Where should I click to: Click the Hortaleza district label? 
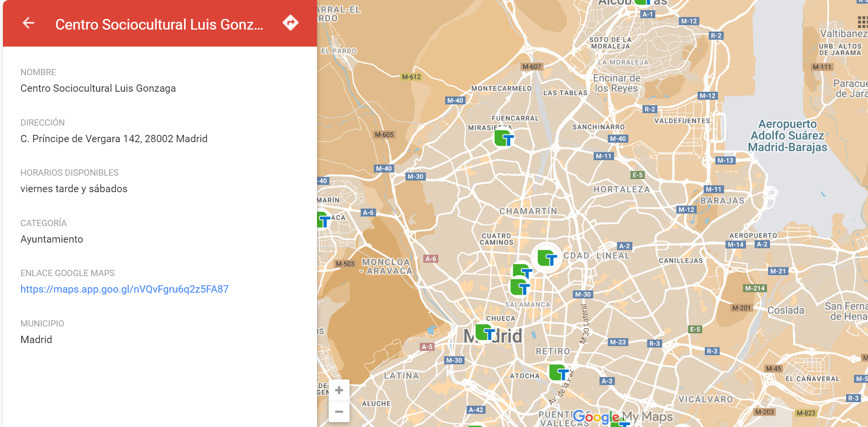pyautogui.click(x=621, y=189)
